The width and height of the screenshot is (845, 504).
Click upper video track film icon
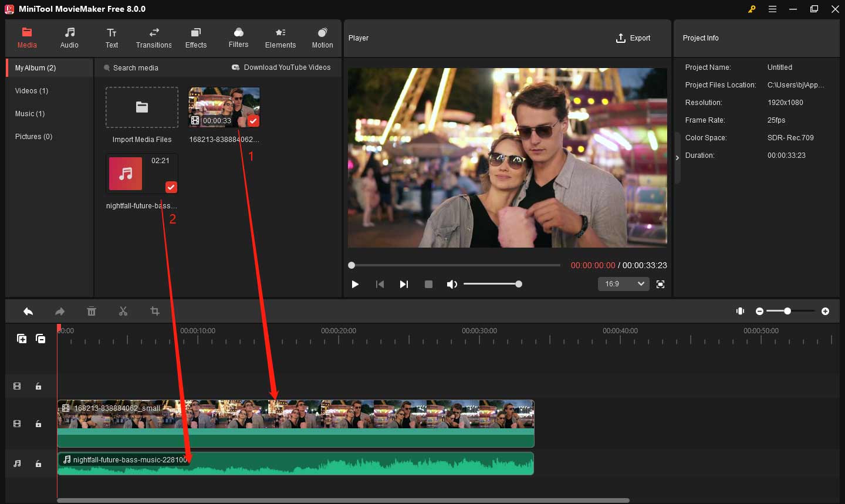[x=17, y=386]
